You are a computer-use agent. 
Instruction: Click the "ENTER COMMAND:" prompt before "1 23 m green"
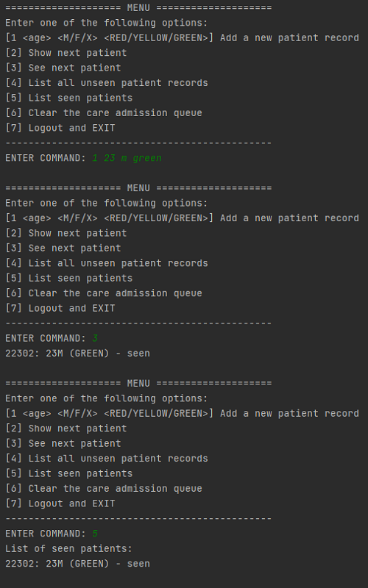coord(46,158)
